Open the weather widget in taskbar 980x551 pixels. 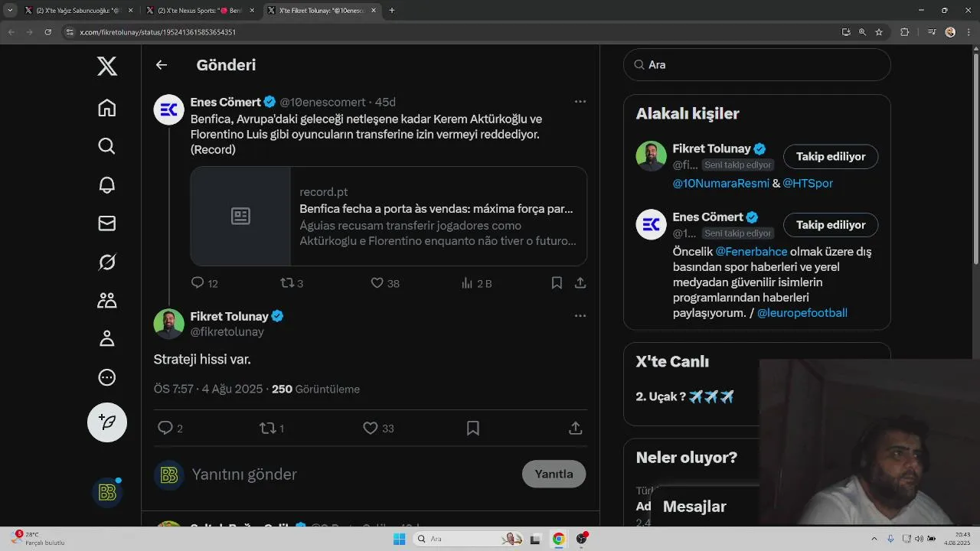pos(38,539)
